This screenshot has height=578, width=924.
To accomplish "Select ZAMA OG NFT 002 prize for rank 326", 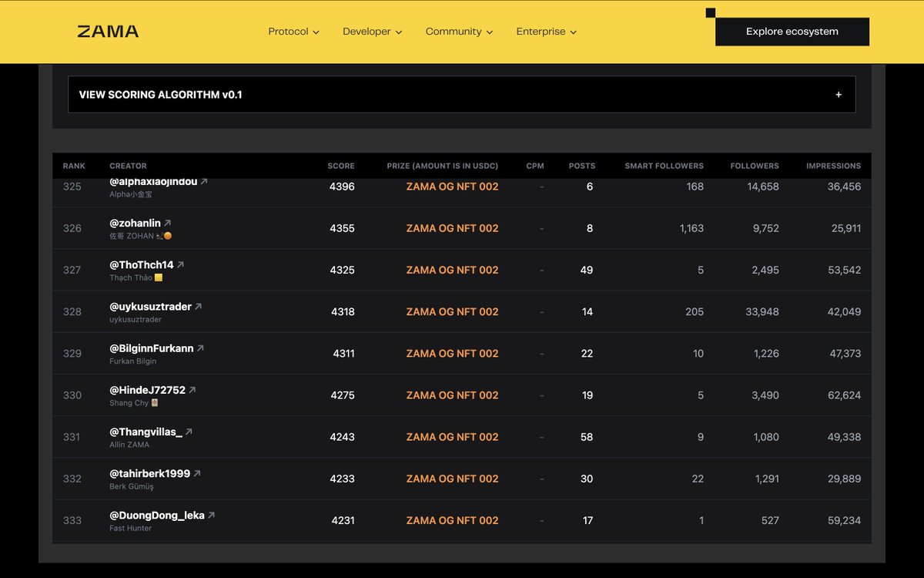I will coord(452,228).
